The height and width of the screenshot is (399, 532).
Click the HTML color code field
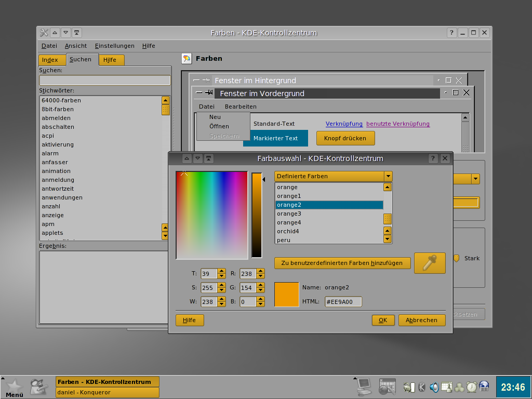(x=343, y=302)
